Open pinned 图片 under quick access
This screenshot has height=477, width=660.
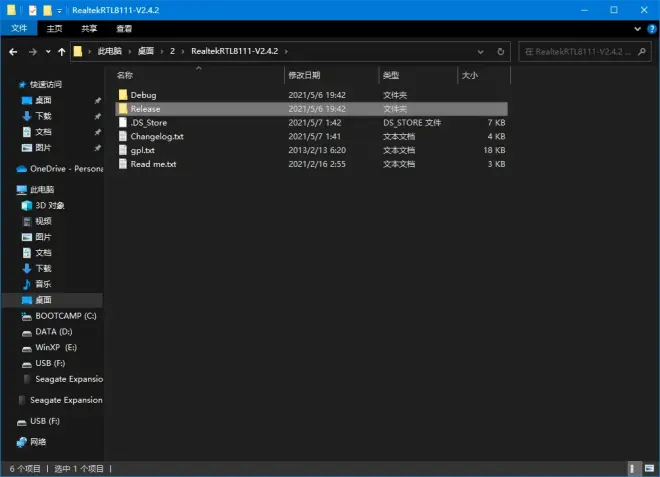click(43, 148)
